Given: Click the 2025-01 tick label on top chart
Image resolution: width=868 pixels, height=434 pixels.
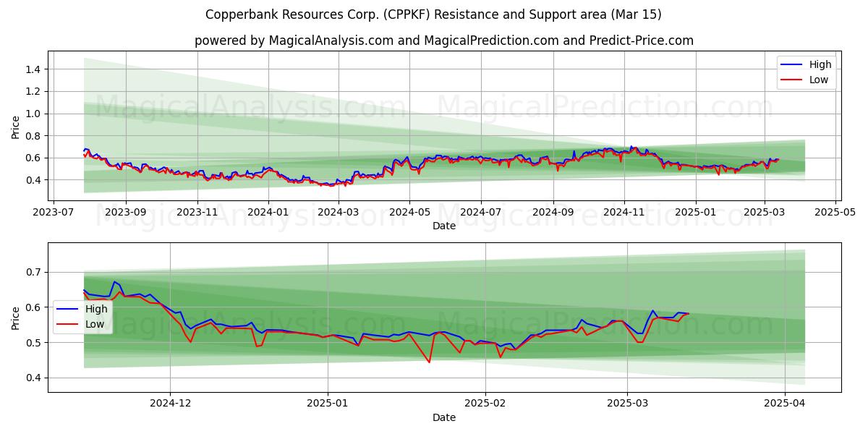Looking at the screenshot, I should [x=696, y=213].
